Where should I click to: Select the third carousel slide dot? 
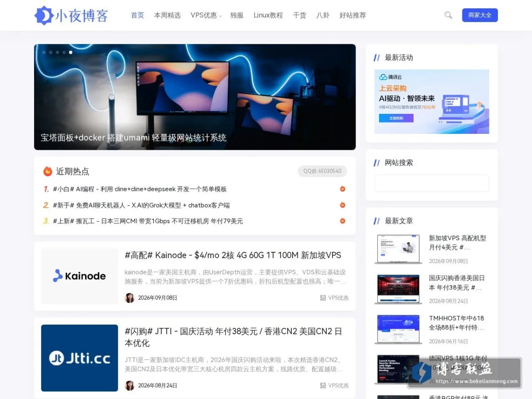pyautogui.click(x=58, y=52)
